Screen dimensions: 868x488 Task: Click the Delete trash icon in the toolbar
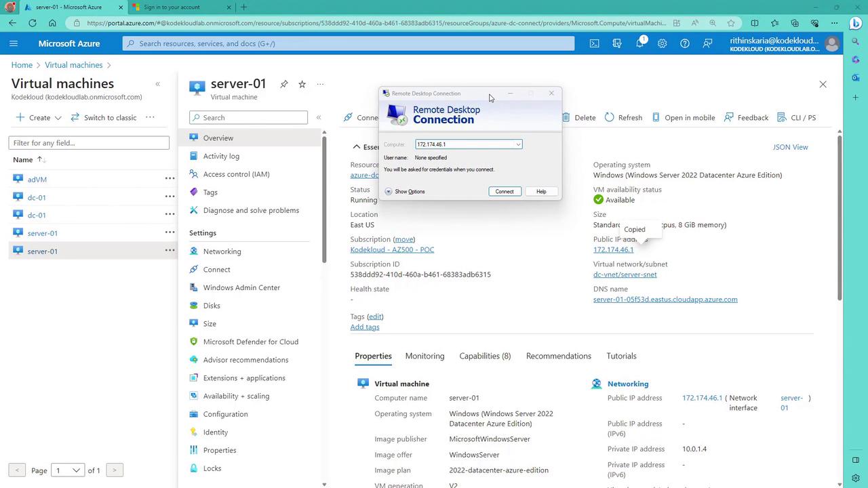click(566, 117)
